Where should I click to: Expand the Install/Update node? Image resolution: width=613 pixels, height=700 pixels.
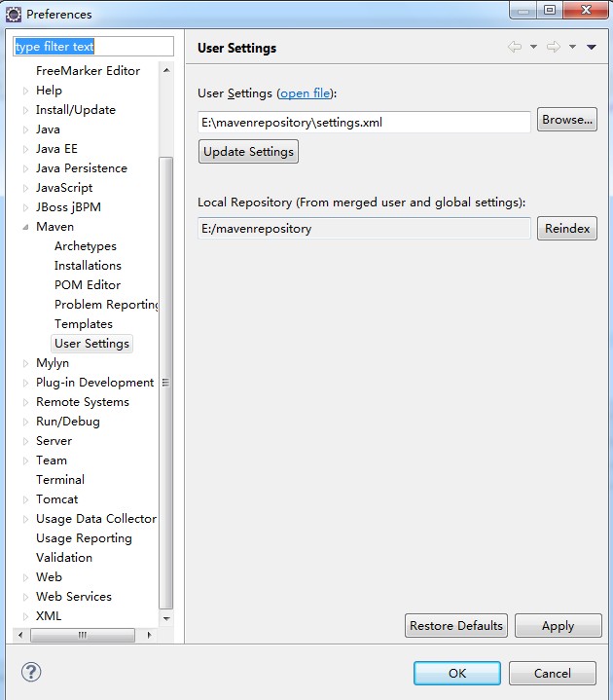(26, 110)
